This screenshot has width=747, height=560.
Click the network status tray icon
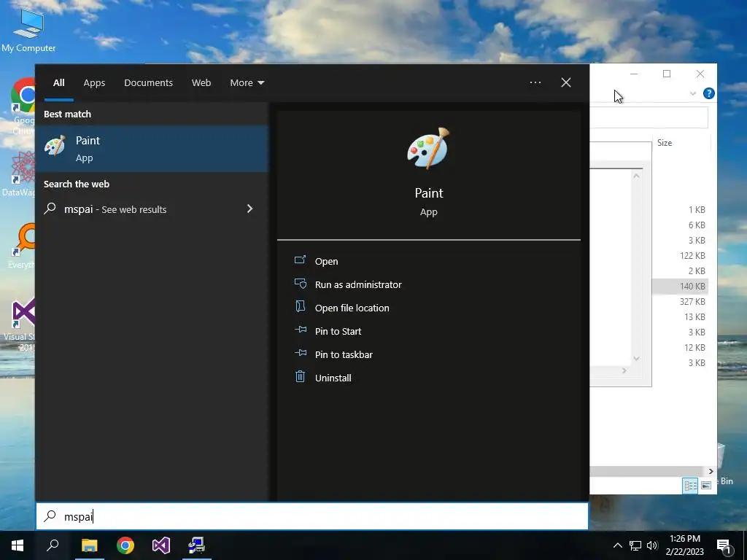point(635,545)
